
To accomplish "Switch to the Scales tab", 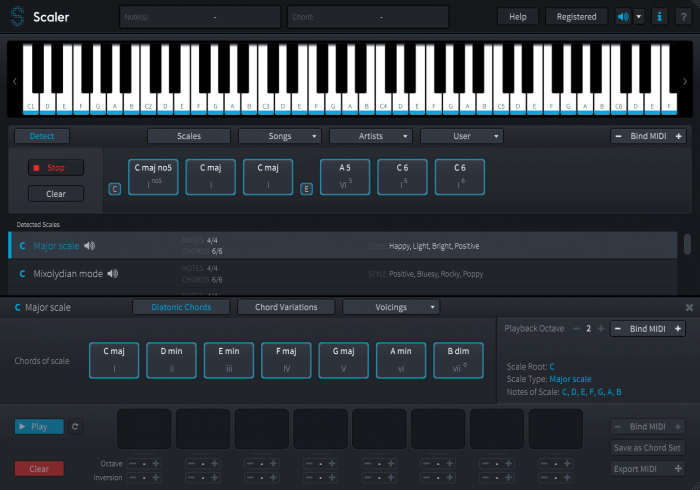I will click(189, 136).
